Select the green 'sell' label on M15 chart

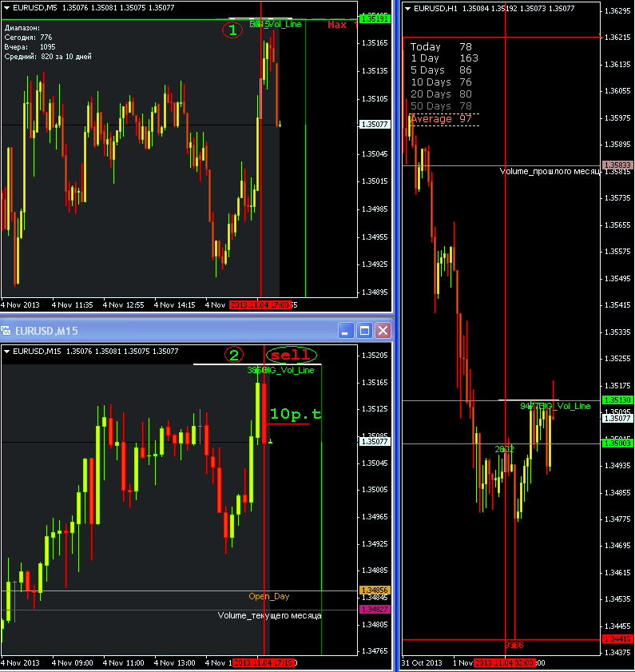[291, 355]
